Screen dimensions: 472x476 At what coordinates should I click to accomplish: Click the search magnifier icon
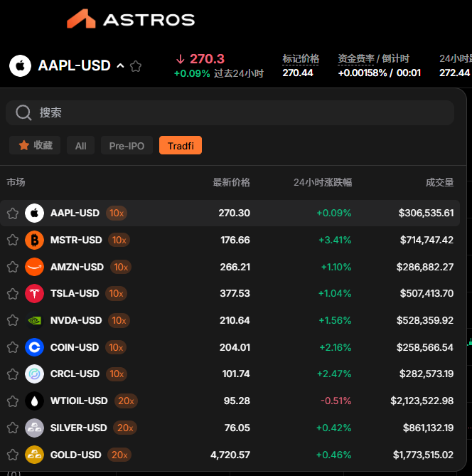(x=23, y=113)
